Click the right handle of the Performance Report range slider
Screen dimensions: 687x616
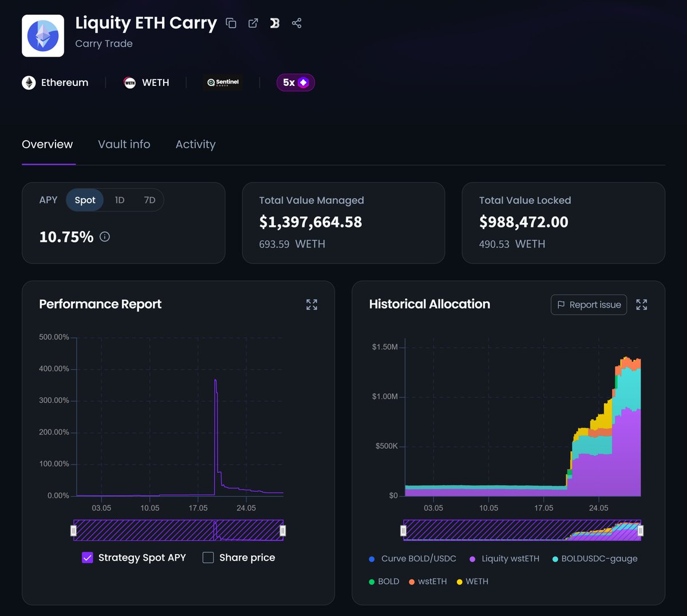283,531
